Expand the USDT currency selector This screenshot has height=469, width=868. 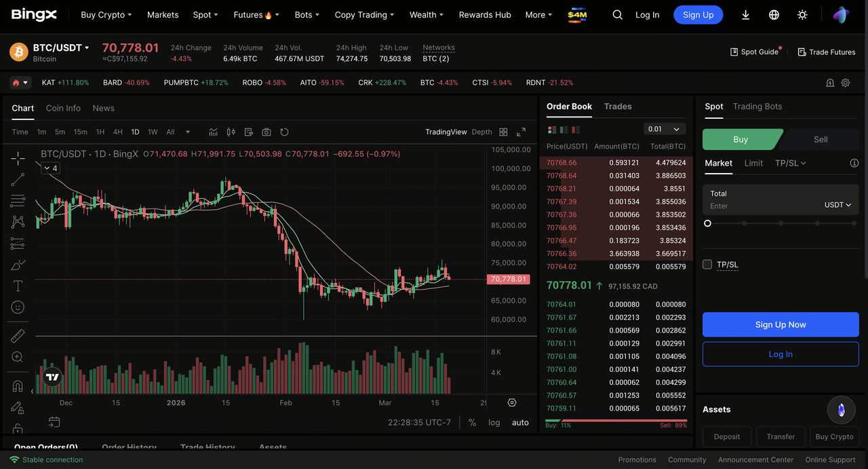[x=837, y=205]
